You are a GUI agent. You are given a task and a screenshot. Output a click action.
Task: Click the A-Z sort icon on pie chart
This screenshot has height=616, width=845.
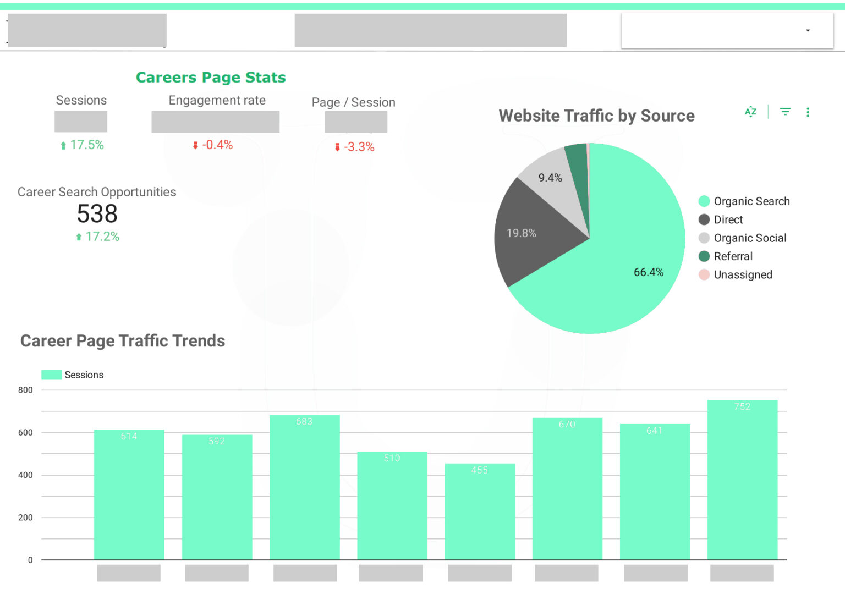tap(750, 112)
